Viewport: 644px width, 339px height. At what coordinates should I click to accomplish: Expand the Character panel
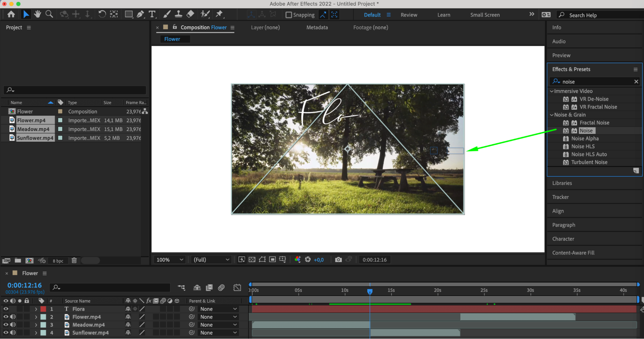(x=563, y=239)
